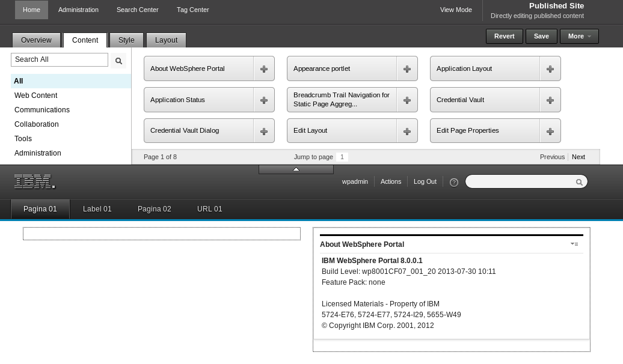Add Credential Vault via its plus icon
This screenshot has width=623, height=364.
coord(550,100)
